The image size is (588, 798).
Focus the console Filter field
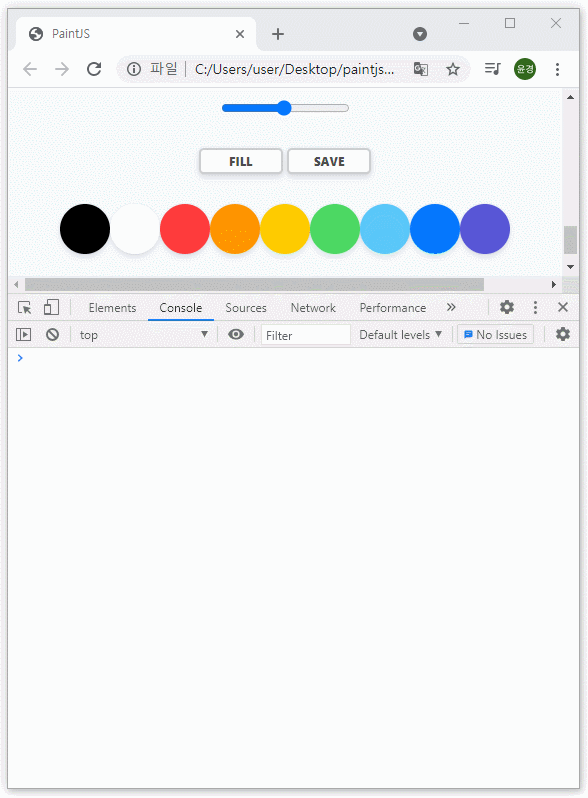tap(305, 335)
